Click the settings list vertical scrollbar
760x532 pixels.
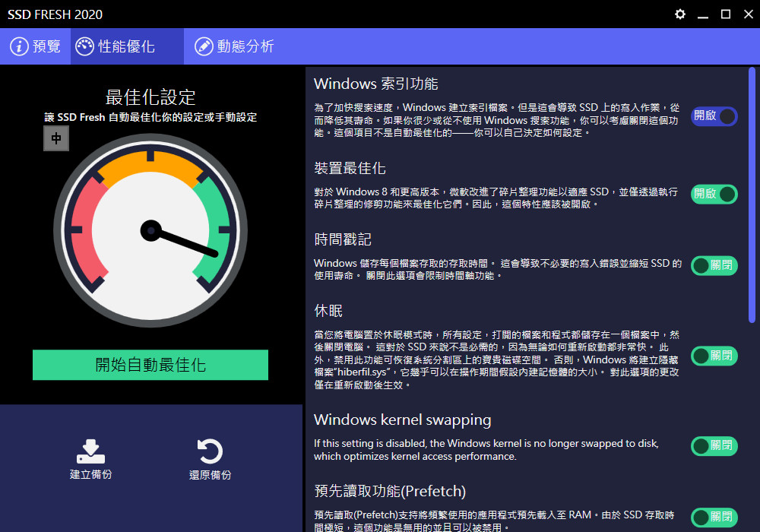point(752,195)
